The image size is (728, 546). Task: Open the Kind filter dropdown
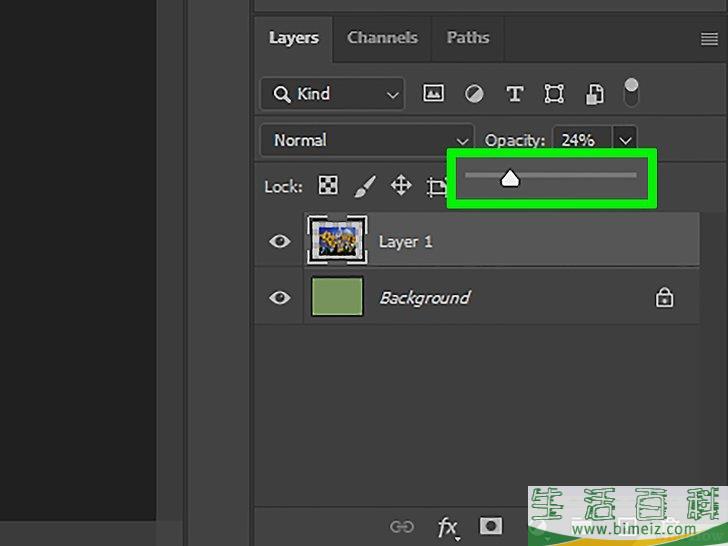(332, 94)
